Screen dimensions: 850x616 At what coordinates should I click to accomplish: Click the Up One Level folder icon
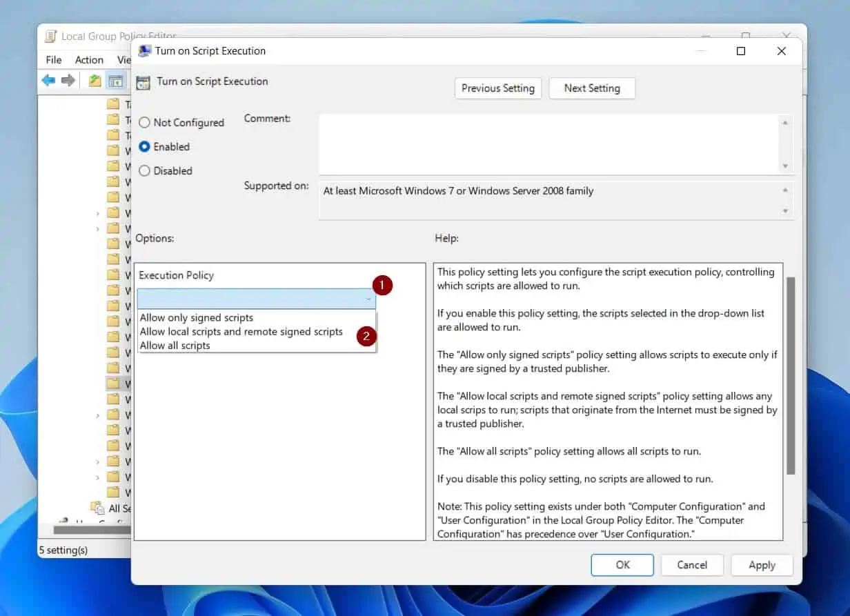pos(95,81)
